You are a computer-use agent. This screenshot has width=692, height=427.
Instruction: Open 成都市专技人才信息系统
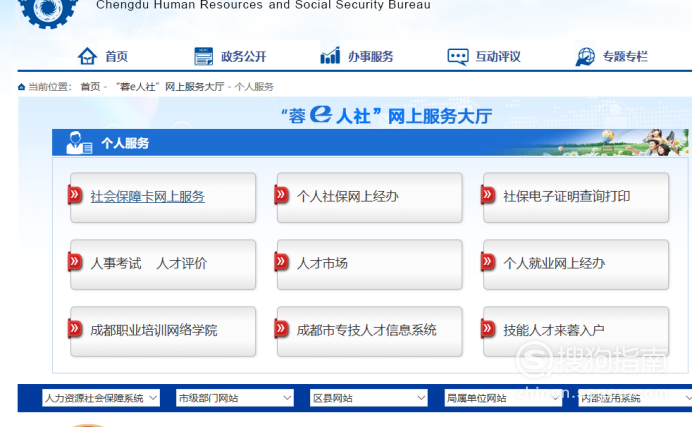coord(369,332)
